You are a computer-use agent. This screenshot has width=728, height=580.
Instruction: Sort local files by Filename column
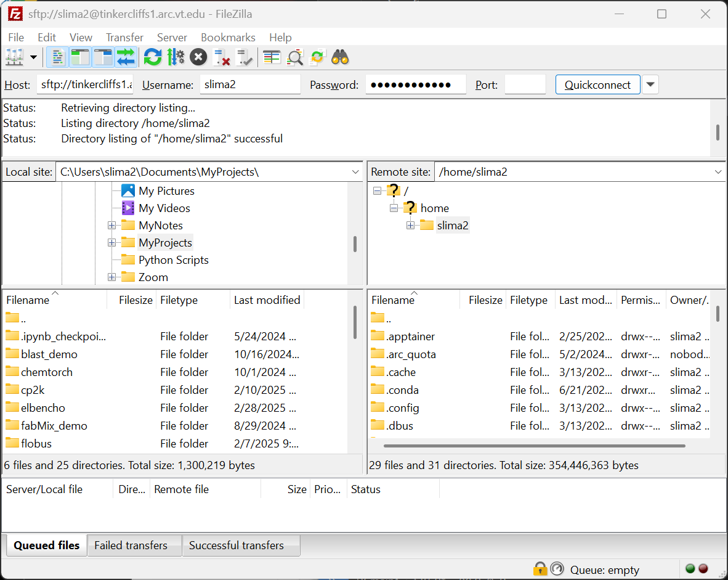pos(55,300)
